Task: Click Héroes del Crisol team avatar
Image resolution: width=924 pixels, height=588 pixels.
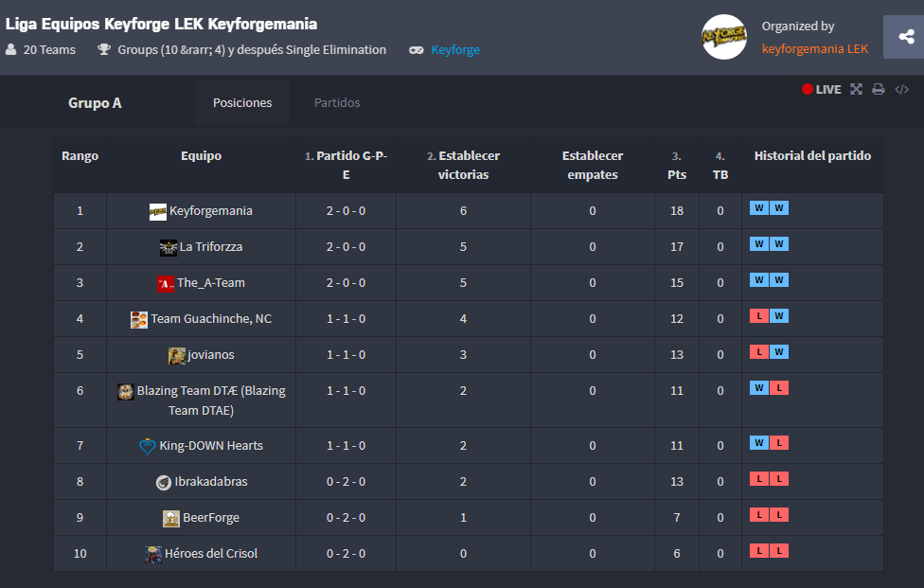Action: point(153,554)
